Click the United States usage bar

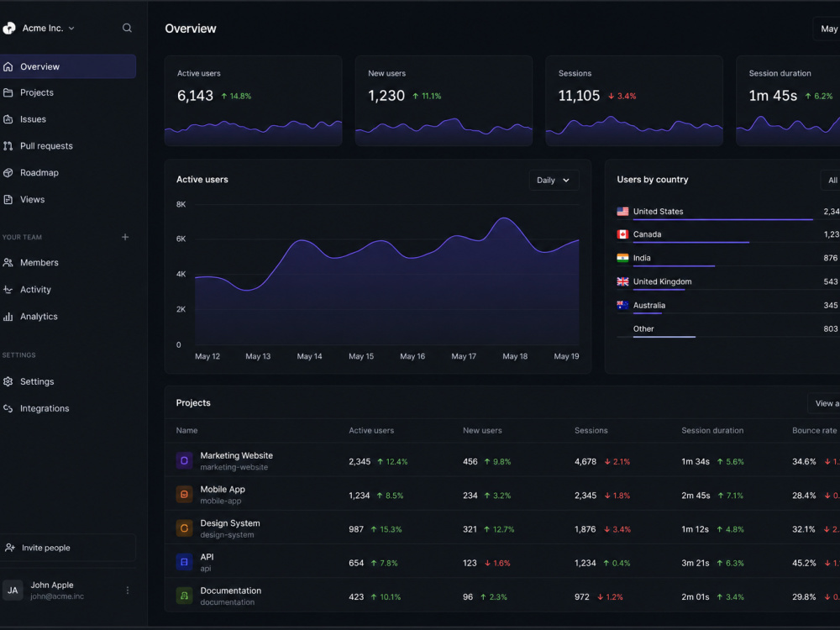[x=722, y=219]
